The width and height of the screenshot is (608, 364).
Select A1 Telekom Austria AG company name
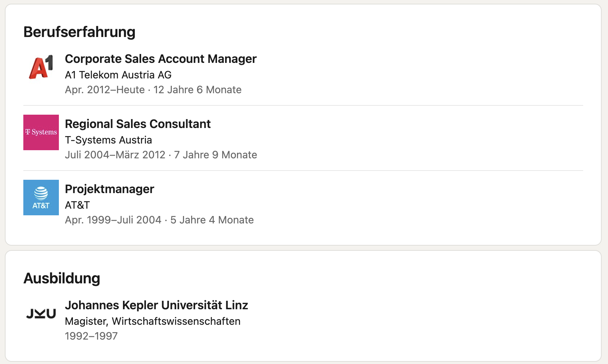pyautogui.click(x=118, y=75)
